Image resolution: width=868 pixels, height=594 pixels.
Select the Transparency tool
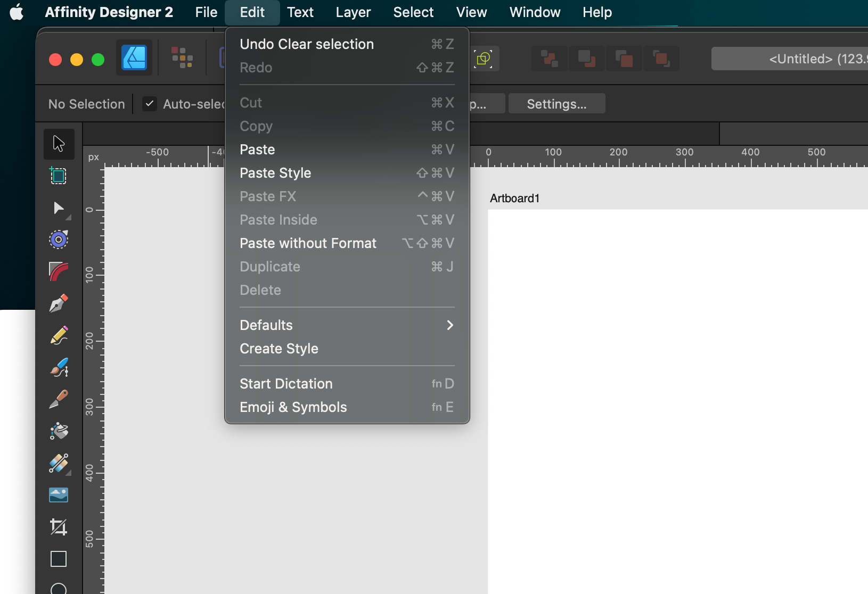pyautogui.click(x=59, y=463)
